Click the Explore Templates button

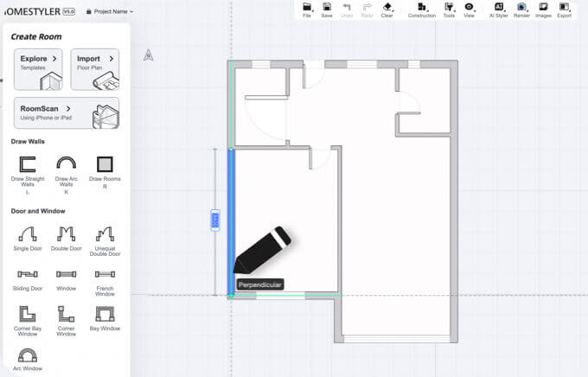pos(38,69)
